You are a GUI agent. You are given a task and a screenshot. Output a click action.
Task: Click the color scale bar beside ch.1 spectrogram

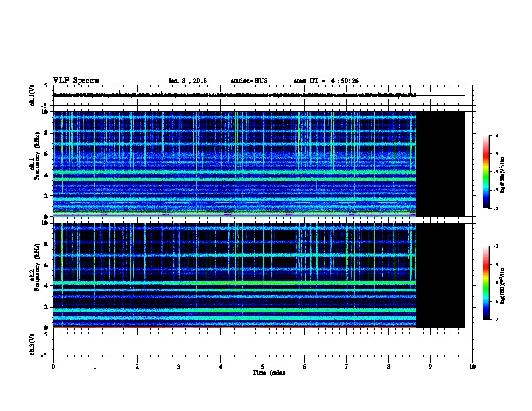pos(486,172)
